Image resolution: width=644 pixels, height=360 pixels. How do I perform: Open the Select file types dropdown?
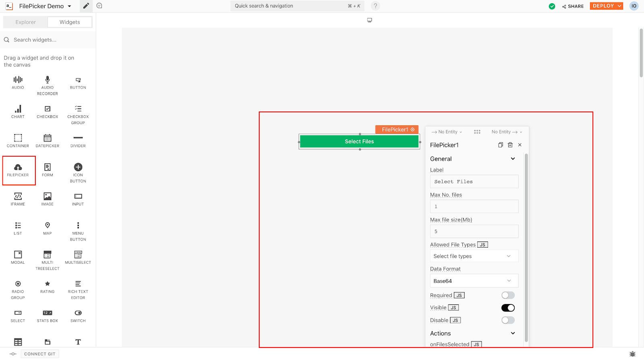pyautogui.click(x=474, y=257)
